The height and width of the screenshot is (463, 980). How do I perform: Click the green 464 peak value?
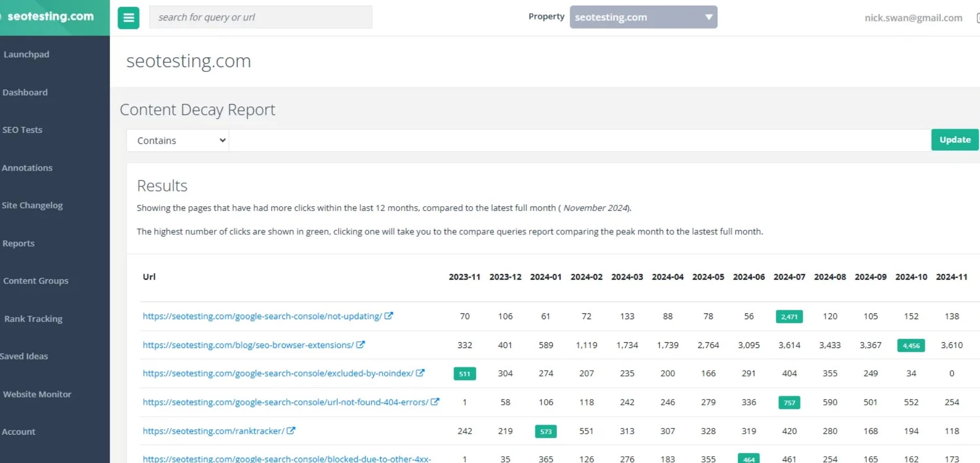pos(749,458)
